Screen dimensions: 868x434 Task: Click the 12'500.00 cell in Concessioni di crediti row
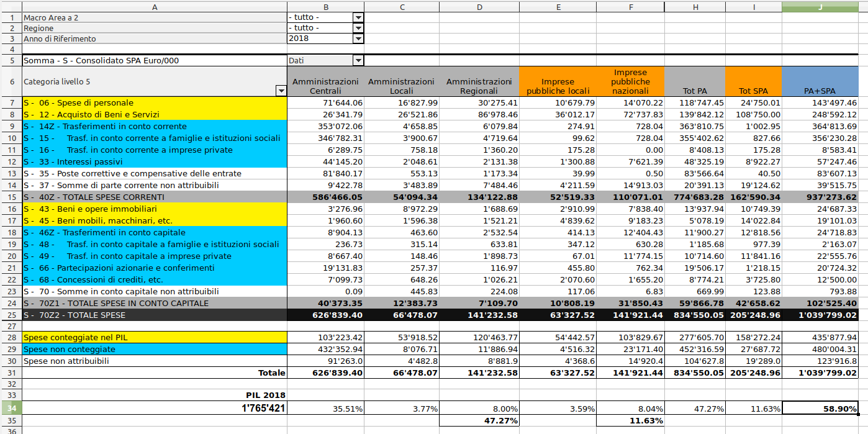[820, 279]
